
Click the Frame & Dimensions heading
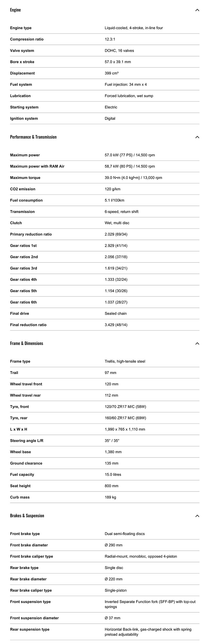27,343
